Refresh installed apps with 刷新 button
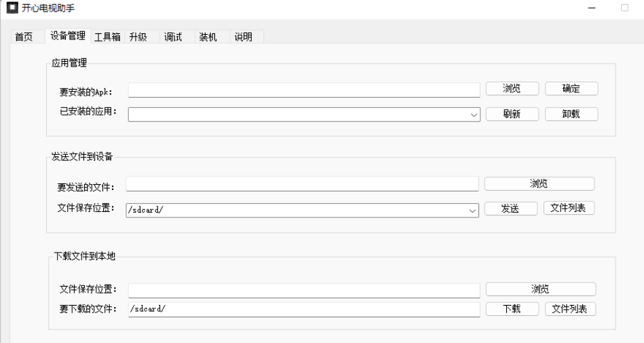This screenshot has height=343, width=644. point(512,114)
